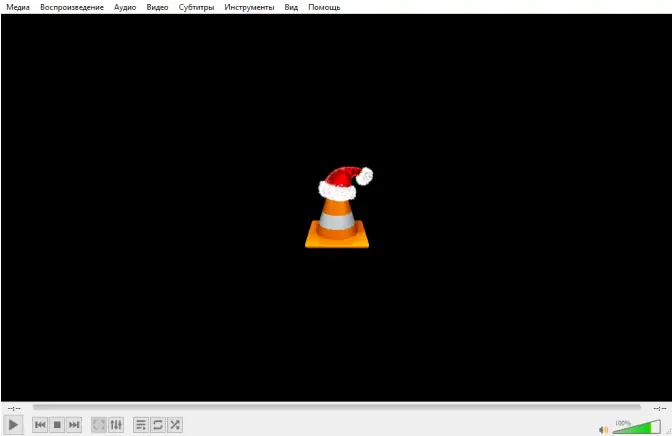Image resolution: width=672 pixels, height=436 pixels.
Task: Click the playback seek bar
Action: pos(337,407)
